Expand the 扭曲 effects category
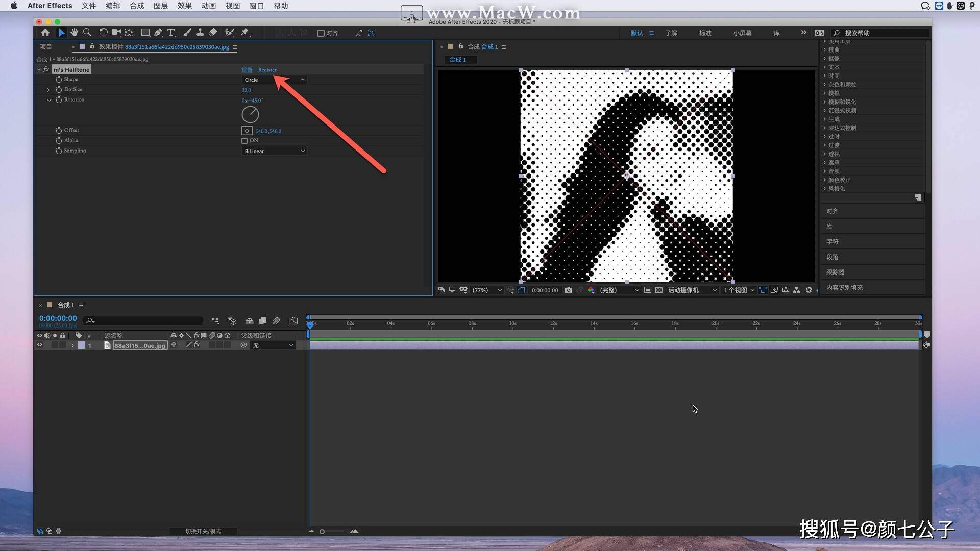Viewport: 980px width, 551px height. [x=825, y=49]
